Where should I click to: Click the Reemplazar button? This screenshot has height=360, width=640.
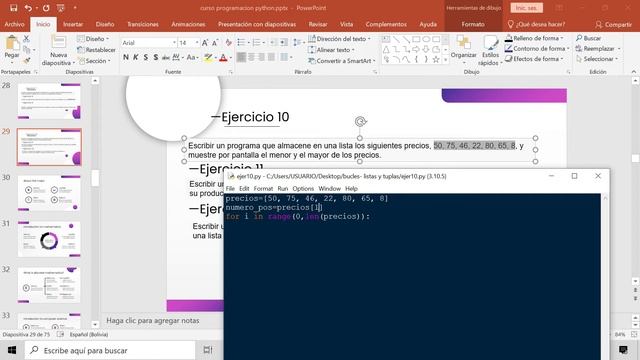pyautogui.click(x=598, y=49)
